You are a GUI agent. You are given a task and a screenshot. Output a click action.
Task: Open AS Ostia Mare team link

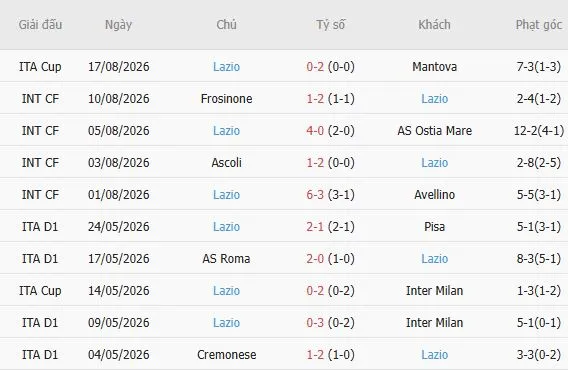[434, 130]
